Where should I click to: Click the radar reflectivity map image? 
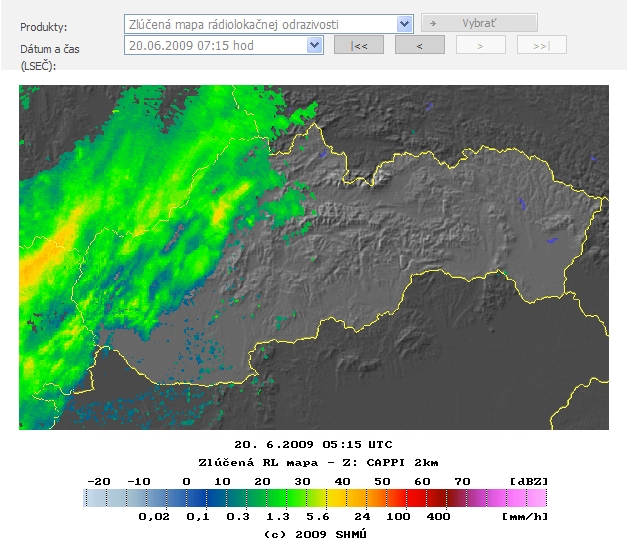pos(313,257)
